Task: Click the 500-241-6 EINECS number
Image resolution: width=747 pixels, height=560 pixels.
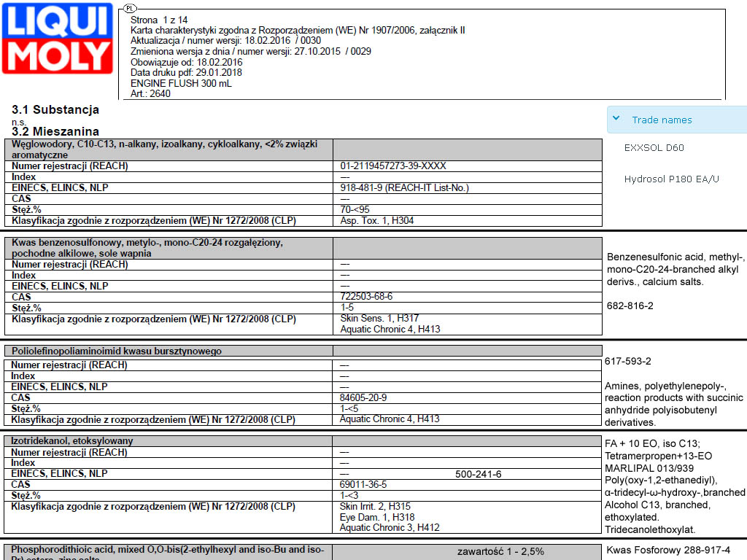Action: pos(478,474)
